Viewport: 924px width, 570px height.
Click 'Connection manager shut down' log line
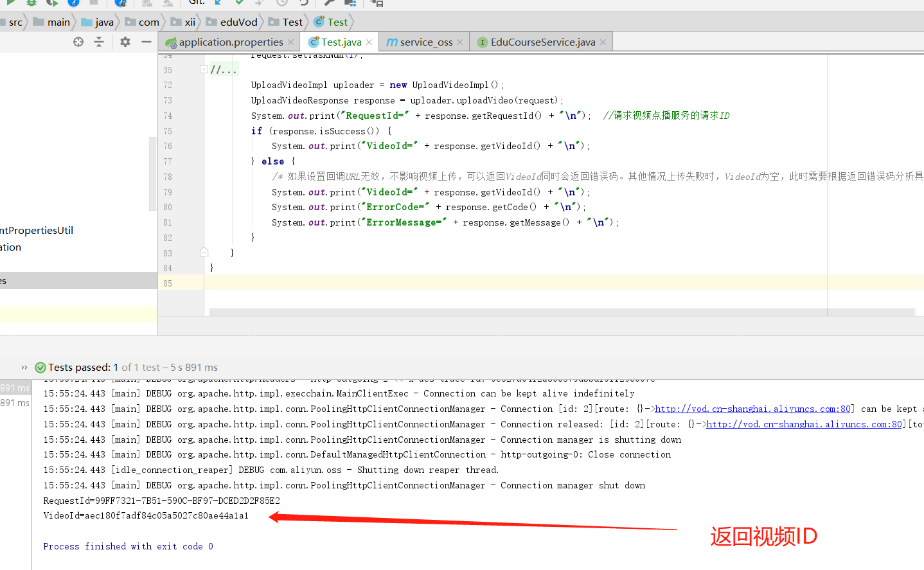344,485
